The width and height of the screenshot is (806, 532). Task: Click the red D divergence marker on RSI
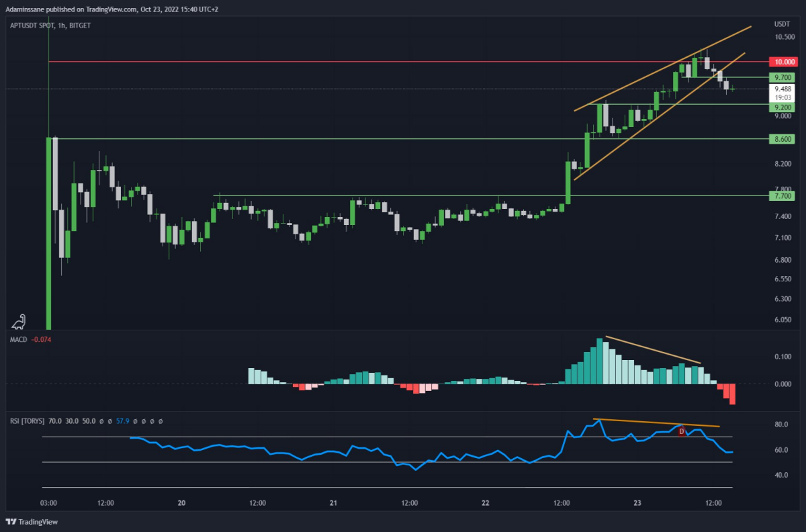click(x=682, y=431)
